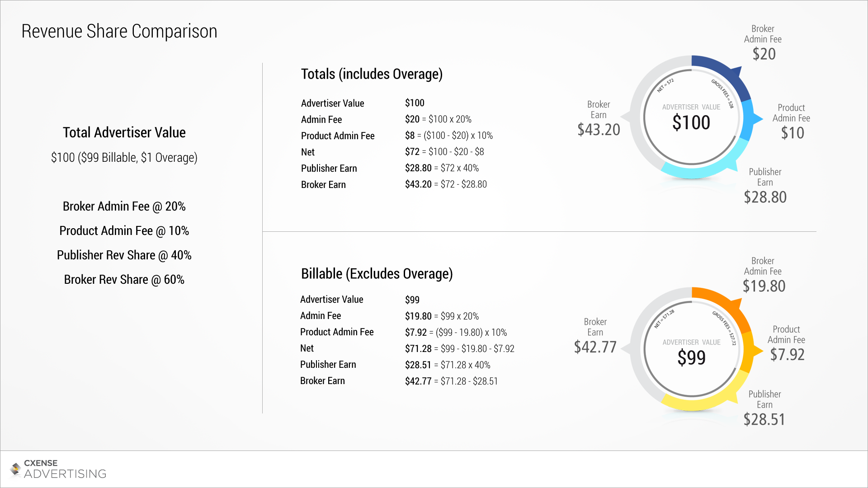Screen dimensions: 868x488
Task: Select the Totals (includes Overage) heading
Action: pos(372,74)
